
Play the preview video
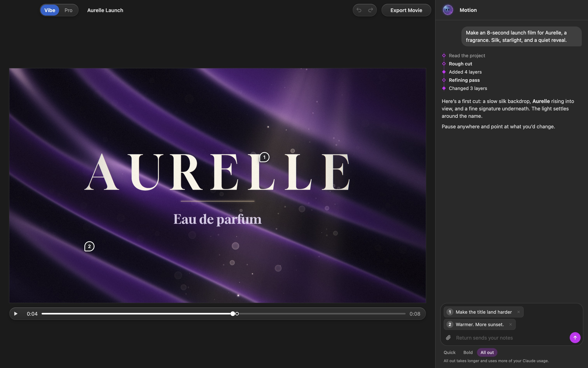[16, 314]
